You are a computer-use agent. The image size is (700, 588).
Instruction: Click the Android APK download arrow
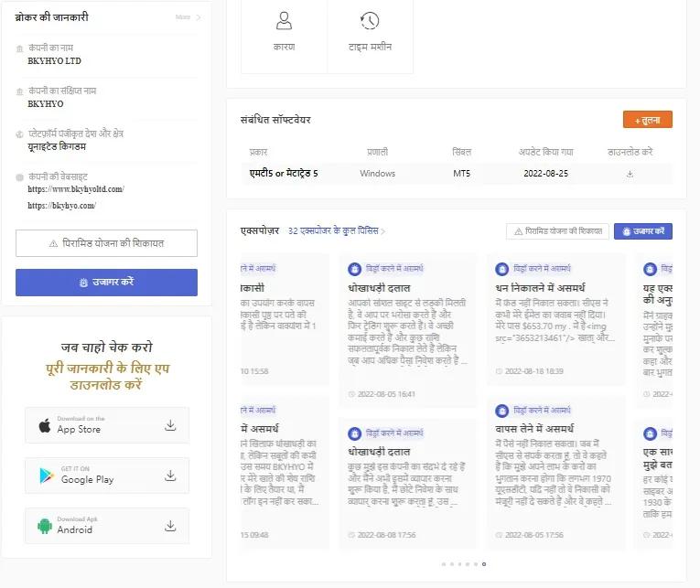tap(170, 526)
